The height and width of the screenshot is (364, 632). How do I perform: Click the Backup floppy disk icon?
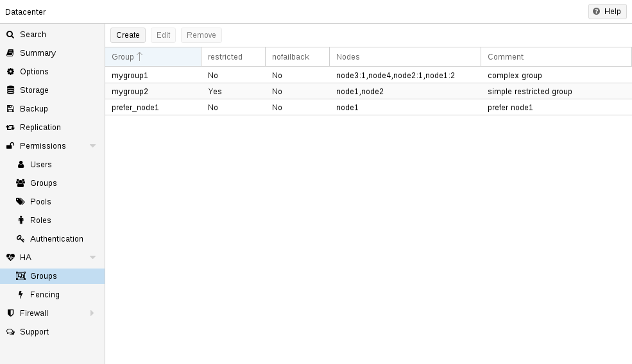click(x=10, y=109)
